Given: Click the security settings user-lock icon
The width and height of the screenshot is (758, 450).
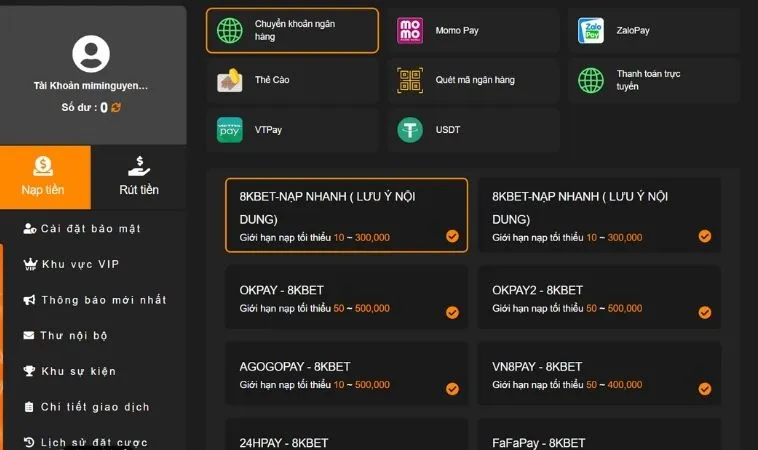Looking at the screenshot, I should click(x=30, y=229).
